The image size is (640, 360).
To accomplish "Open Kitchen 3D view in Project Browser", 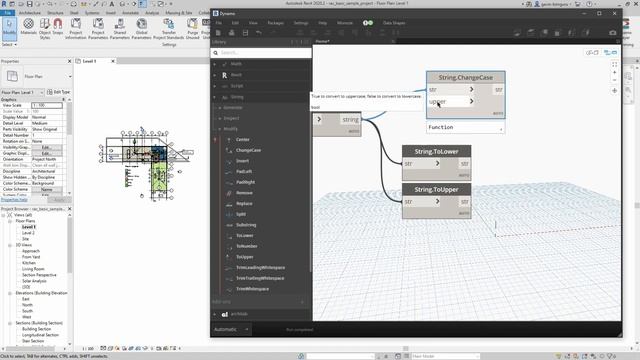I will (29, 263).
